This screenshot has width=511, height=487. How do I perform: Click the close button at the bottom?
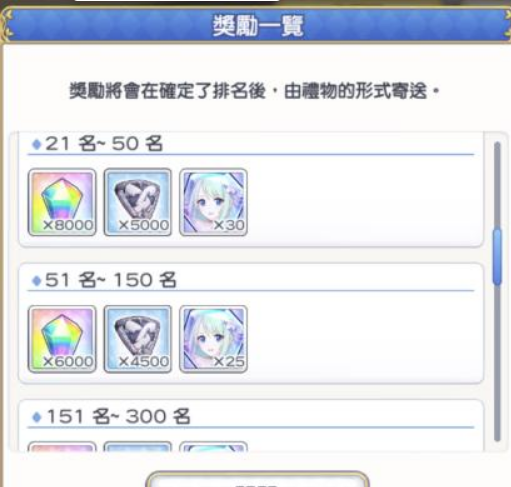pyautogui.click(x=257, y=479)
